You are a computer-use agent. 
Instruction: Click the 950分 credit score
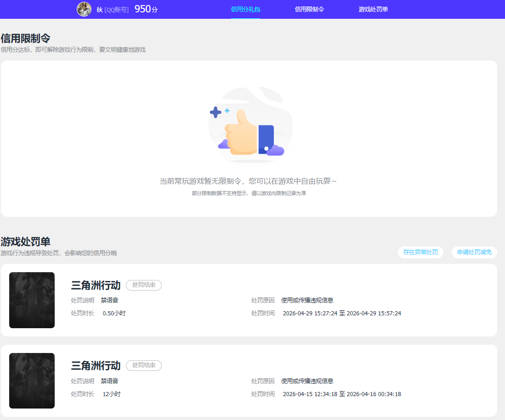[146, 9]
